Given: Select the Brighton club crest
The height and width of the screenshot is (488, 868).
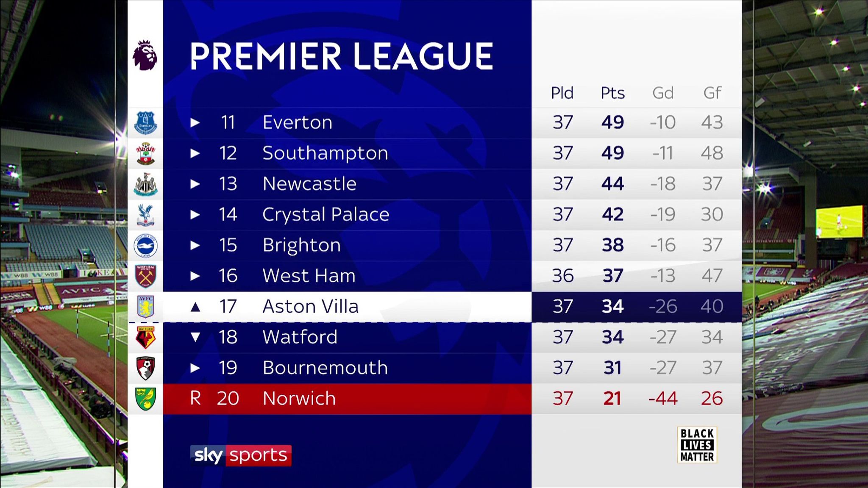Looking at the screenshot, I should [x=145, y=246].
